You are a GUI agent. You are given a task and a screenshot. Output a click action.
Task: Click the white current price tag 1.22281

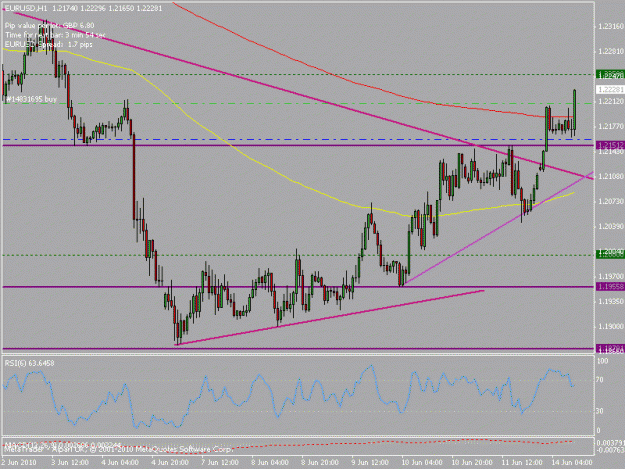[610, 90]
